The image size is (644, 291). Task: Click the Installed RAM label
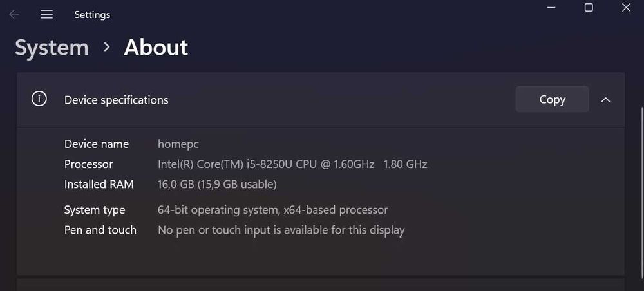[x=99, y=184]
